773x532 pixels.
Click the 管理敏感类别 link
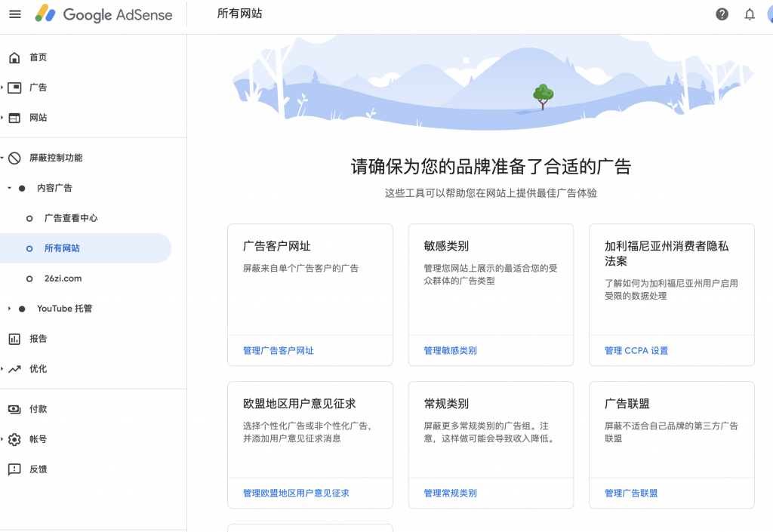coord(450,351)
